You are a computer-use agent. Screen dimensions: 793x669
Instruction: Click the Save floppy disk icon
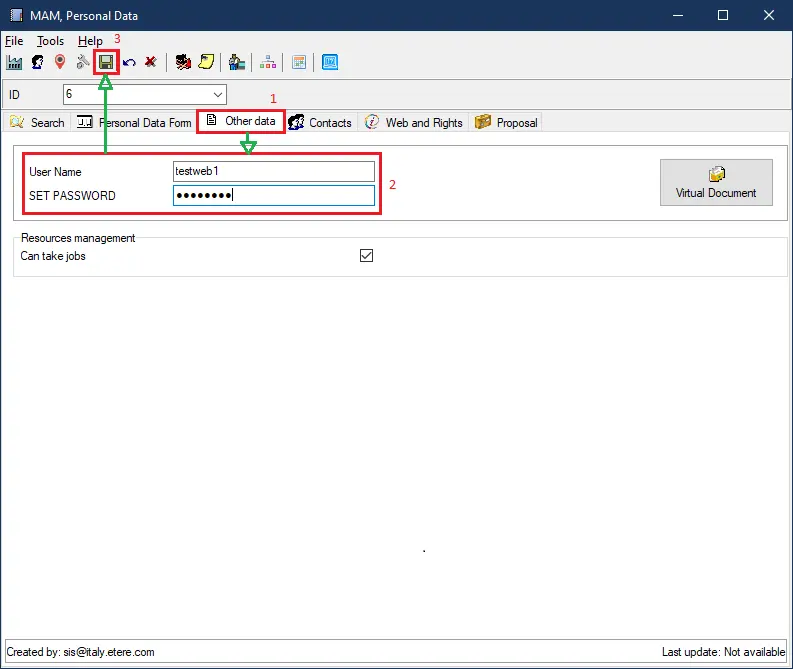[106, 62]
